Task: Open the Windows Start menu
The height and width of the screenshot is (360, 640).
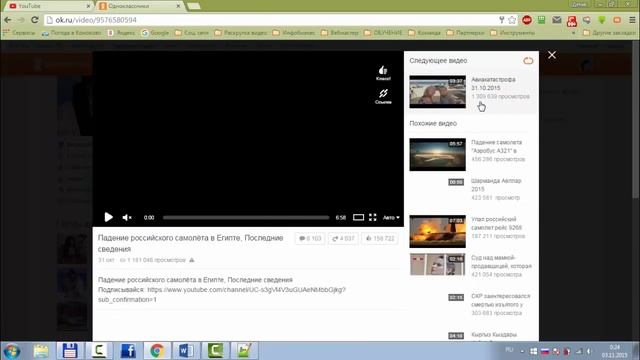Action: tap(11, 351)
